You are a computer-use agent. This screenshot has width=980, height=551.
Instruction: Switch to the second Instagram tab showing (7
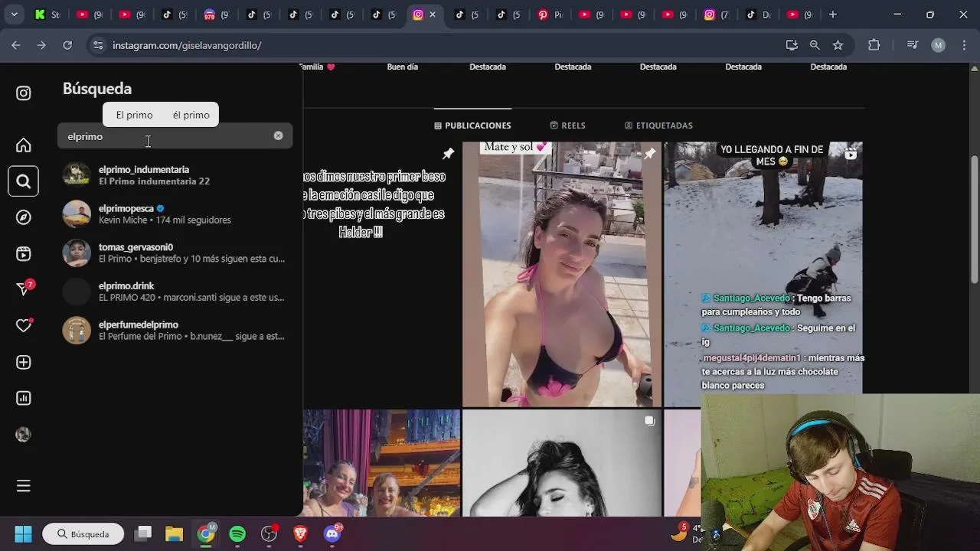[x=716, y=15]
